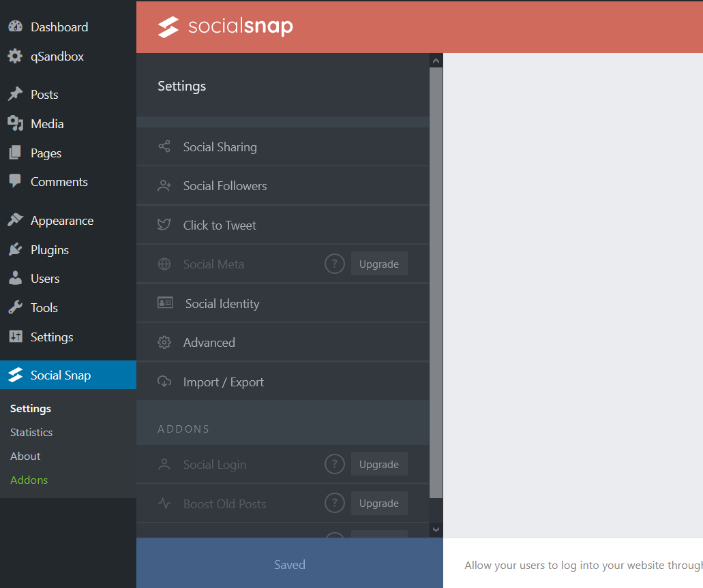Click the Boost Old Posts pulse icon

coord(164,504)
